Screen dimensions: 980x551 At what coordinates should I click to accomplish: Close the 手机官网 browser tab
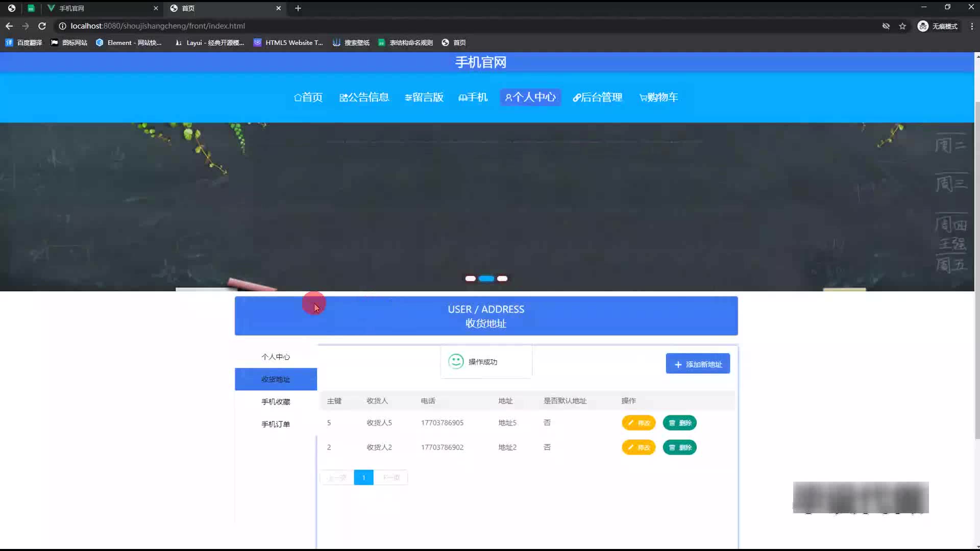coord(156,8)
